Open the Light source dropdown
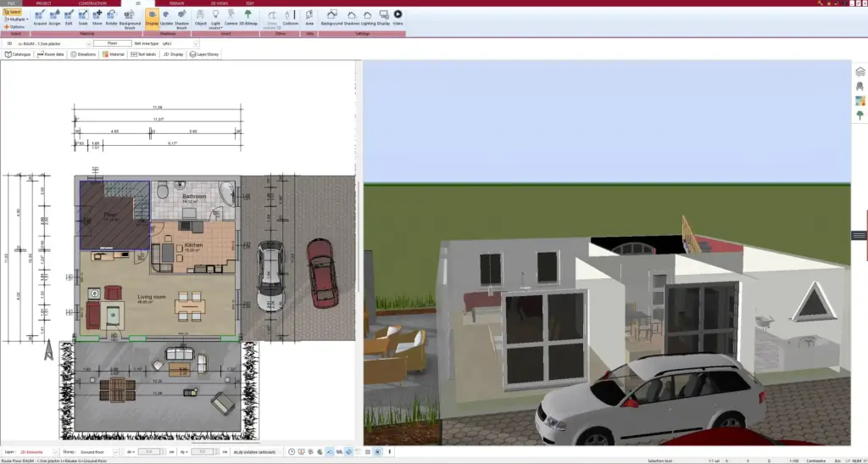The height and width of the screenshot is (464, 868). click(x=216, y=19)
